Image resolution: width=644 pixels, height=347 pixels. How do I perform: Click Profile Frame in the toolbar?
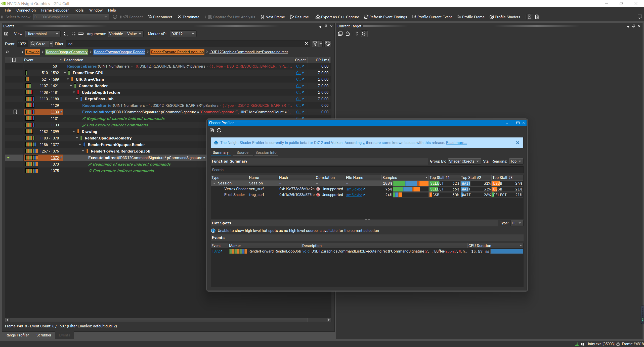pos(470,17)
